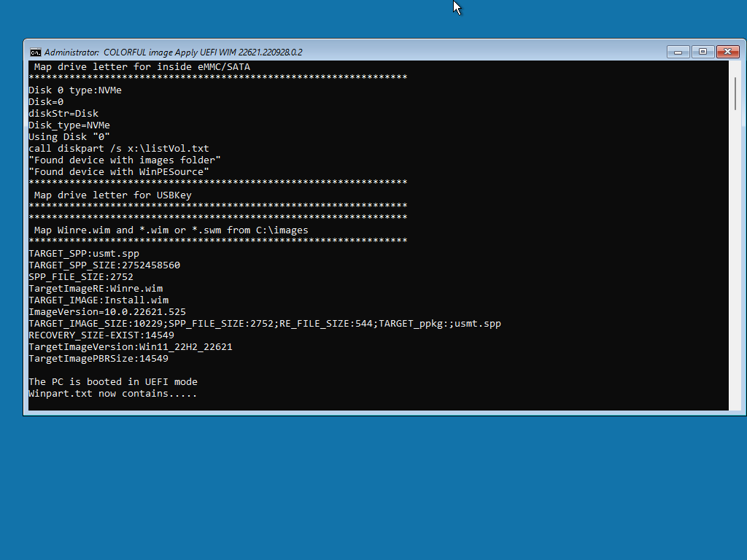Image resolution: width=747 pixels, height=560 pixels.
Task: Select the line 'Disk 0 type:NVMe'
Action: point(75,90)
